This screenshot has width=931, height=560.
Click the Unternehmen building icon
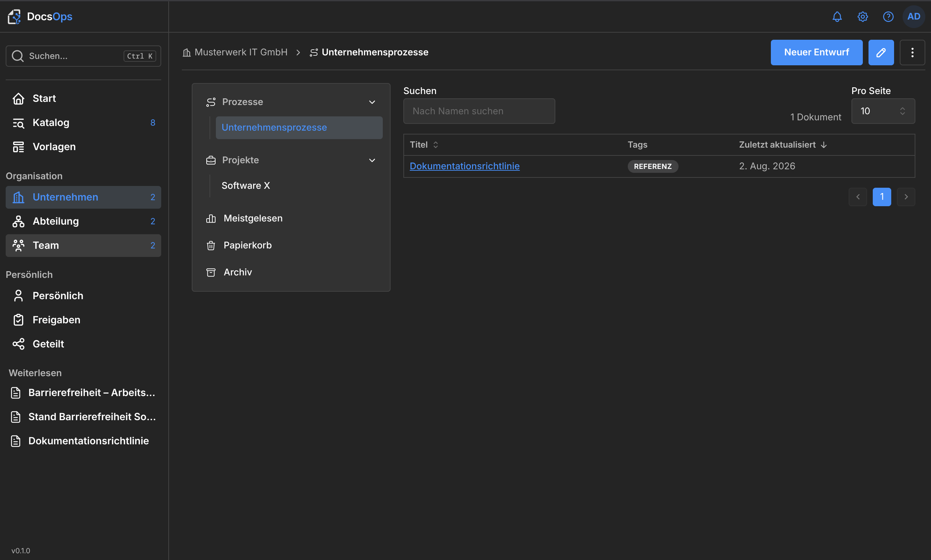pyautogui.click(x=18, y=197)
